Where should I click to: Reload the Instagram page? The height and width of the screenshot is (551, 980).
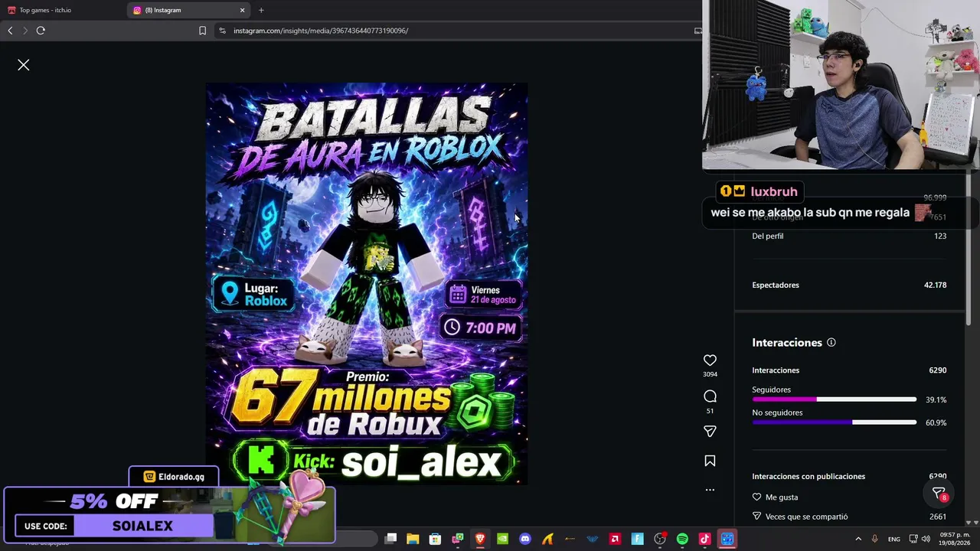[x=41, y=31]
